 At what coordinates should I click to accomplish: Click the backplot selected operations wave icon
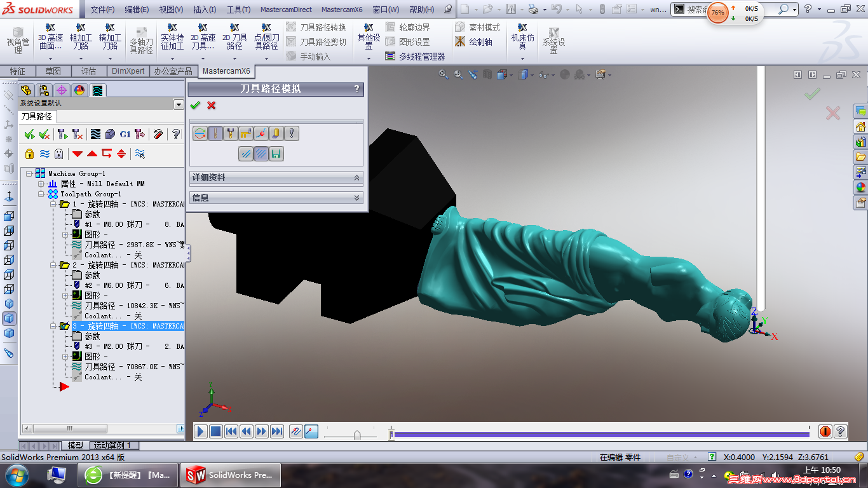[95, 134]
